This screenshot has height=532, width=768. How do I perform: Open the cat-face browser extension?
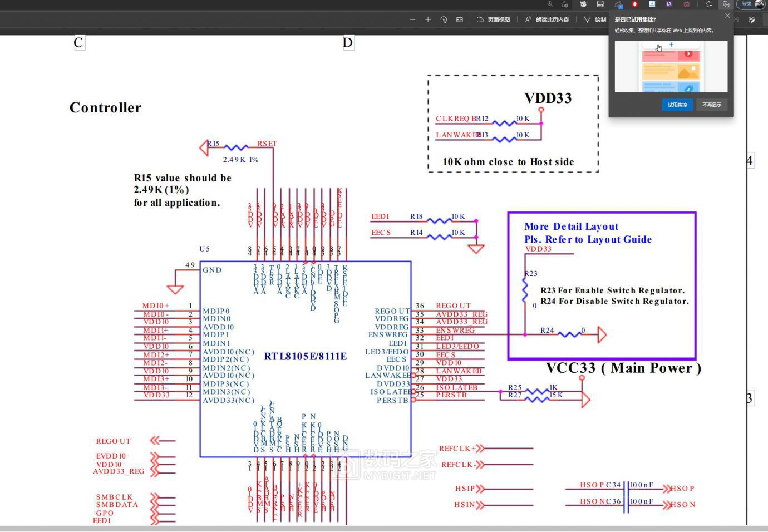click(x=583, y=4)
